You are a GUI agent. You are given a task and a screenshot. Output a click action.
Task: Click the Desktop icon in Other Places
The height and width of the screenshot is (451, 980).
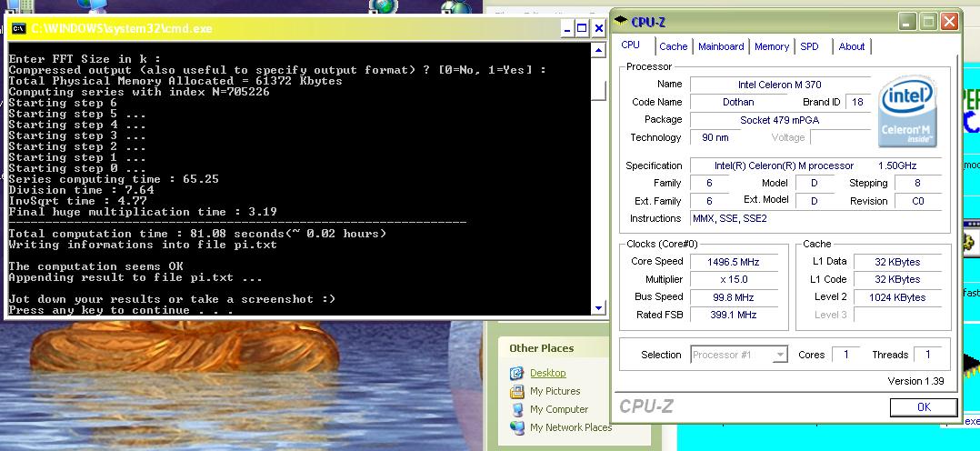point(516,374)
